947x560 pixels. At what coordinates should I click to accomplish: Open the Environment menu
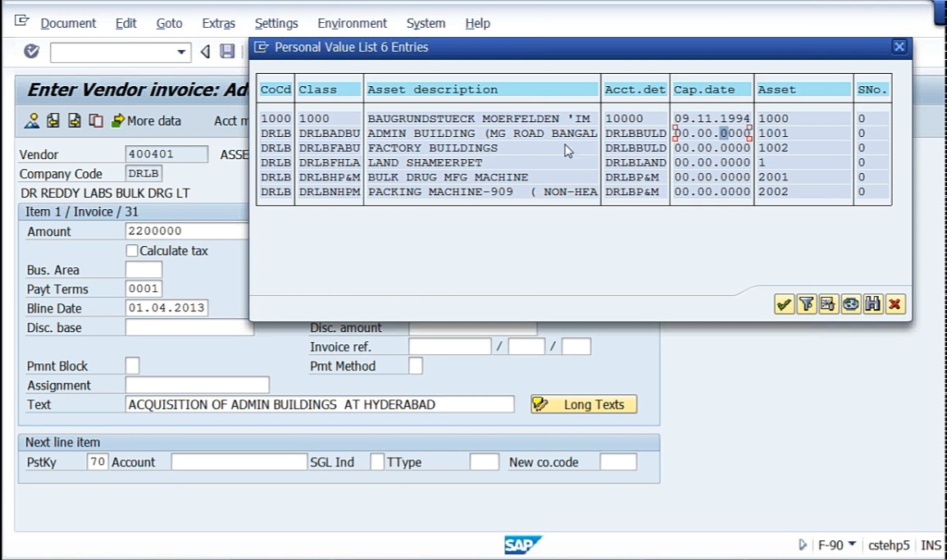pos(352,24)
